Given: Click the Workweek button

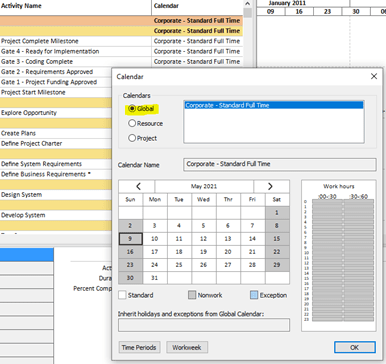Looking at the screenshot, I should 187,347.
